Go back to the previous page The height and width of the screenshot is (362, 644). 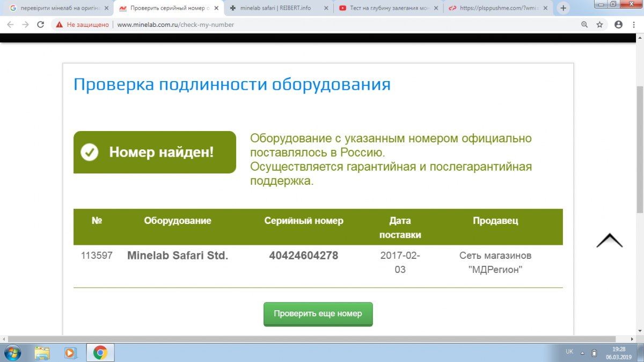(x=10, y=25)
